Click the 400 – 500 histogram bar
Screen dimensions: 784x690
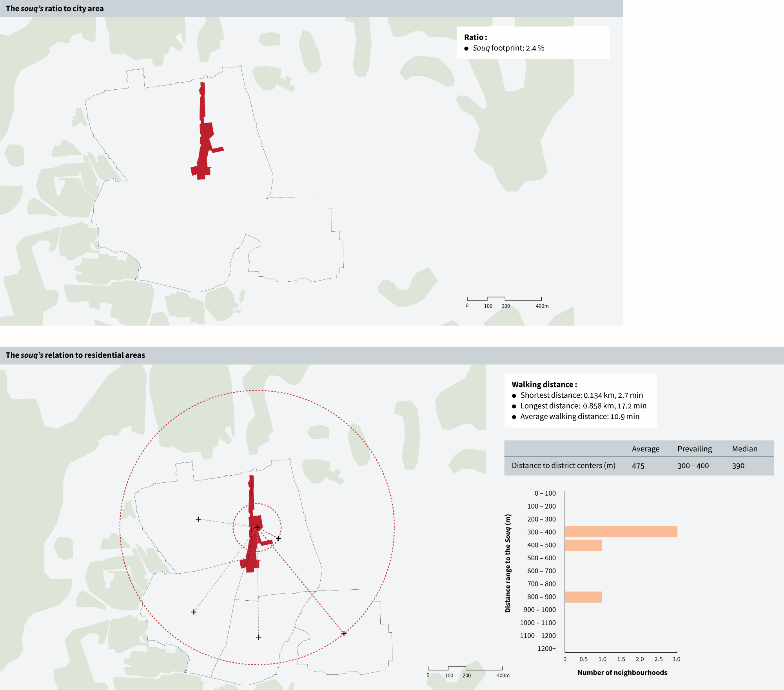click(583, 545)
